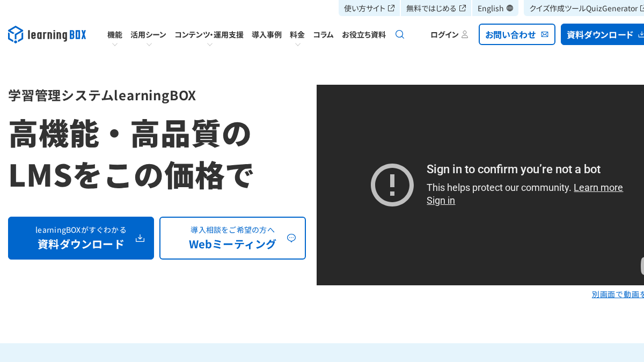Open the 活用シーン menu item
Viewport: 644px width, 362px height.
[x=149, y=34]
